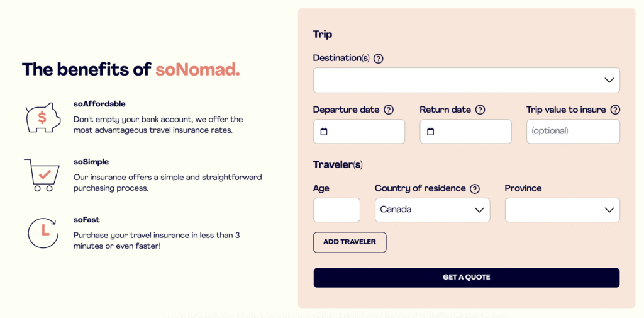Click the Return date help icon
This screenshot has height=318, width=644.
coord(480,110)
